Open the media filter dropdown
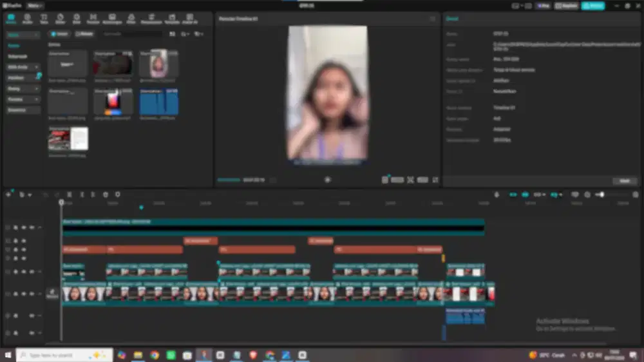644x362 pixels. pos(199,34)
